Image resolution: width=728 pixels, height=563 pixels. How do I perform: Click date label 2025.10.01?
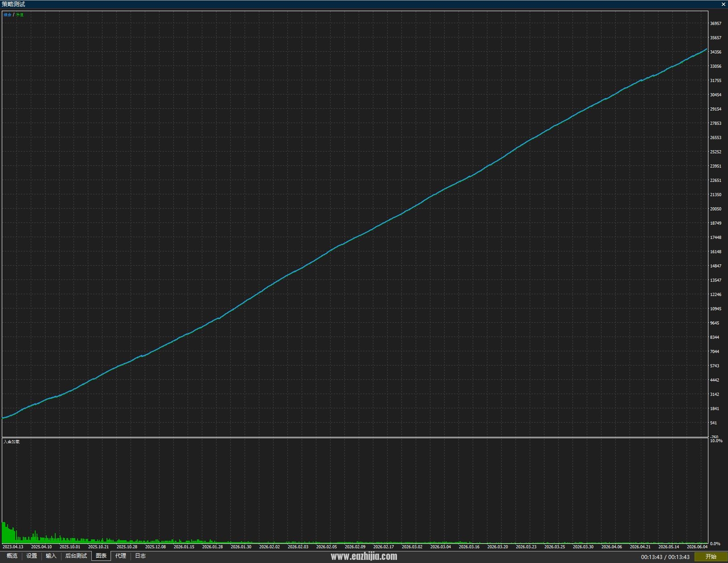pos(70,547)
